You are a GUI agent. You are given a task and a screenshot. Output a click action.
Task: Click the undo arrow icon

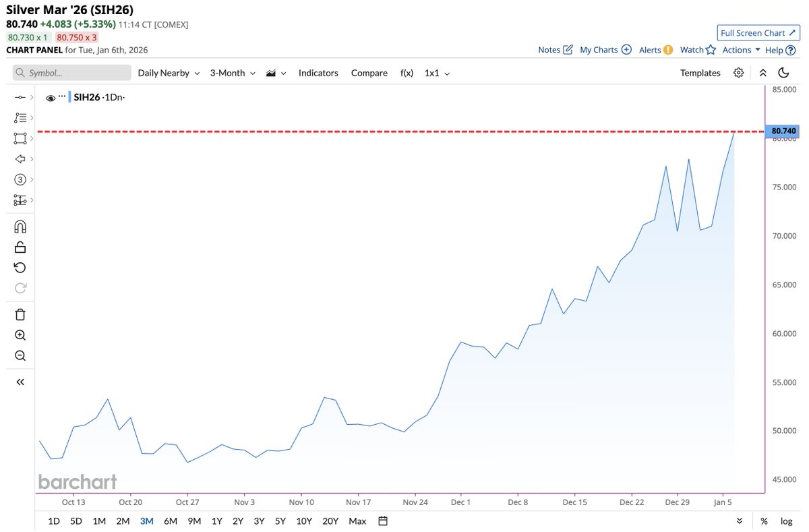coord(20,268)
